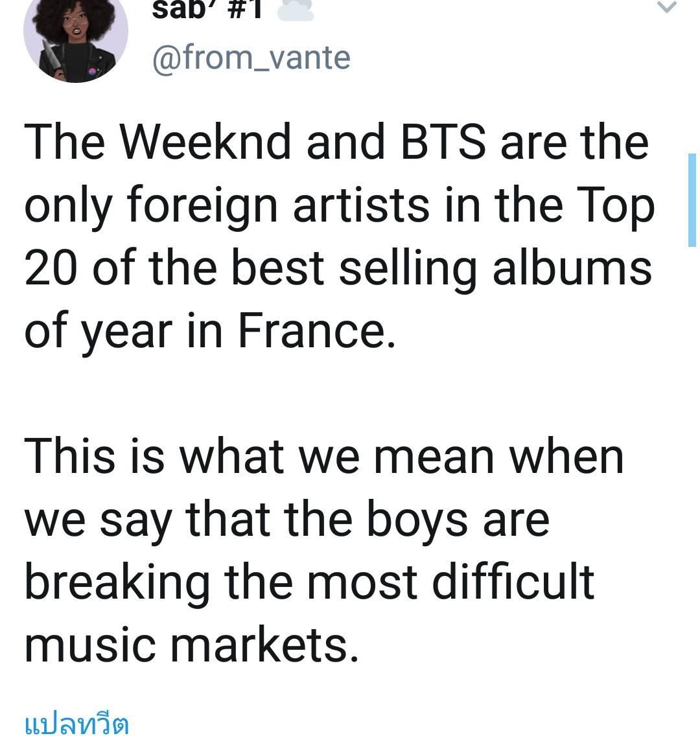Viewport: 700px width, 736px height.
Task: Tap the Thai translate tweet link
Action: pyautogui.click(x=76, y=723)
